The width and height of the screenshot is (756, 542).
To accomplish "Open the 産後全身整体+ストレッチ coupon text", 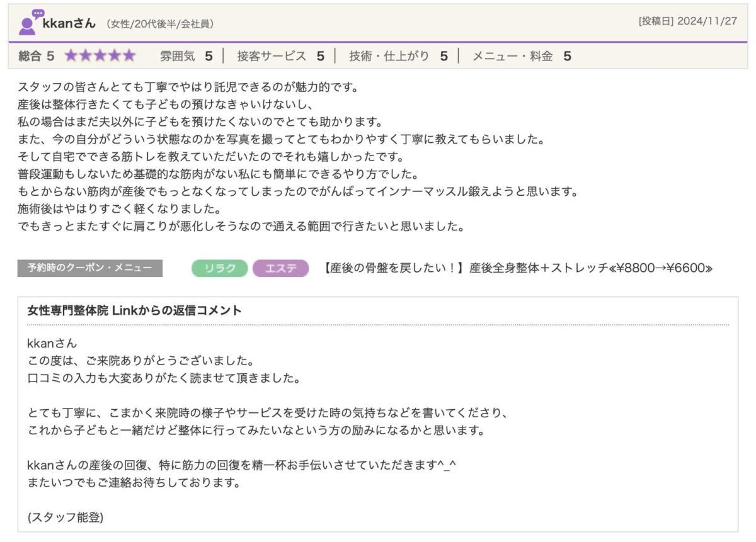I will coord(517,268).
